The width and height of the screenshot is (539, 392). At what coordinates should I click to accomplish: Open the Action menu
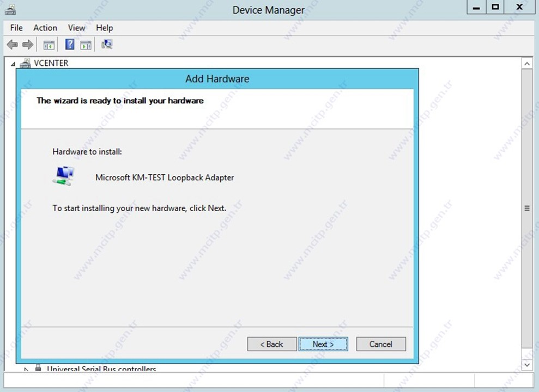click(45, 28)
